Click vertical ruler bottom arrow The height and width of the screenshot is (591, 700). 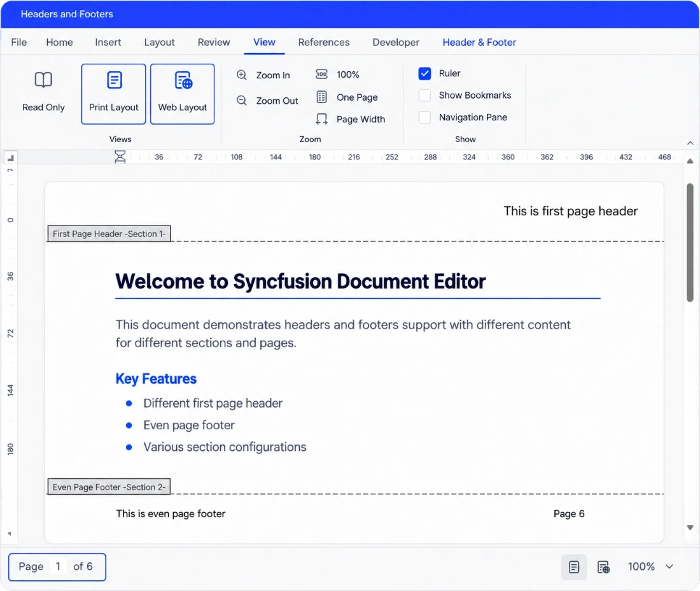[x=10, y=534]
